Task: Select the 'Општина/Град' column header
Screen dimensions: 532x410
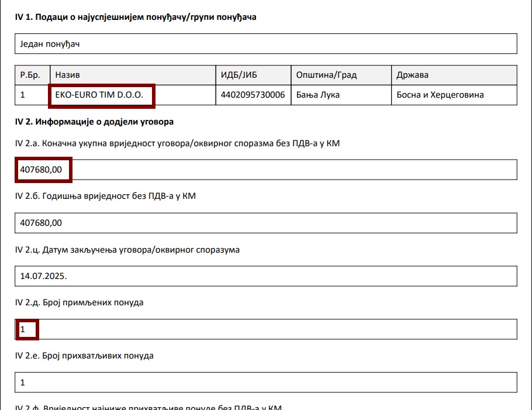Action: coord(341,75)
